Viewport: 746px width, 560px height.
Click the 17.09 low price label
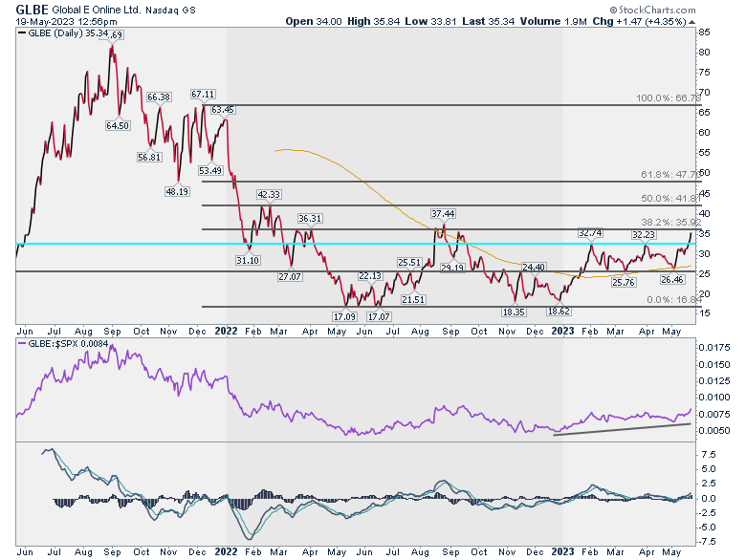click(344, 316)
